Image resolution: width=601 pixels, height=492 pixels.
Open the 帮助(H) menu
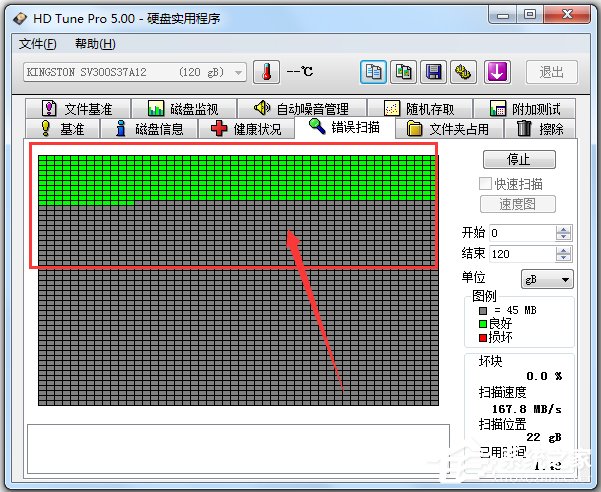click(x=95, y=44)
